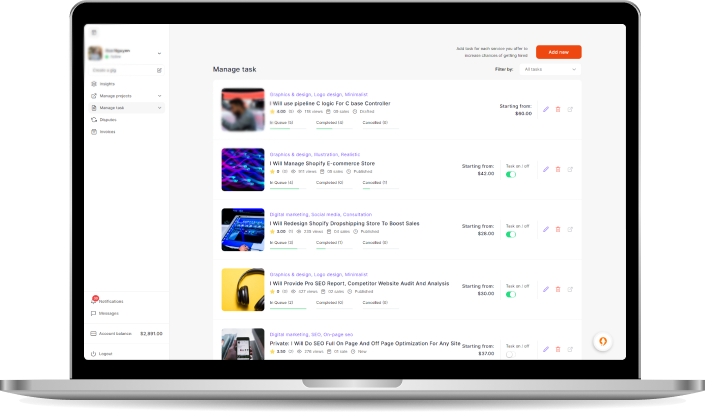Open the Disputes page from sidebar
Image resolution: width=705 pixels, height=413 pixels.
tap(107, 119)
